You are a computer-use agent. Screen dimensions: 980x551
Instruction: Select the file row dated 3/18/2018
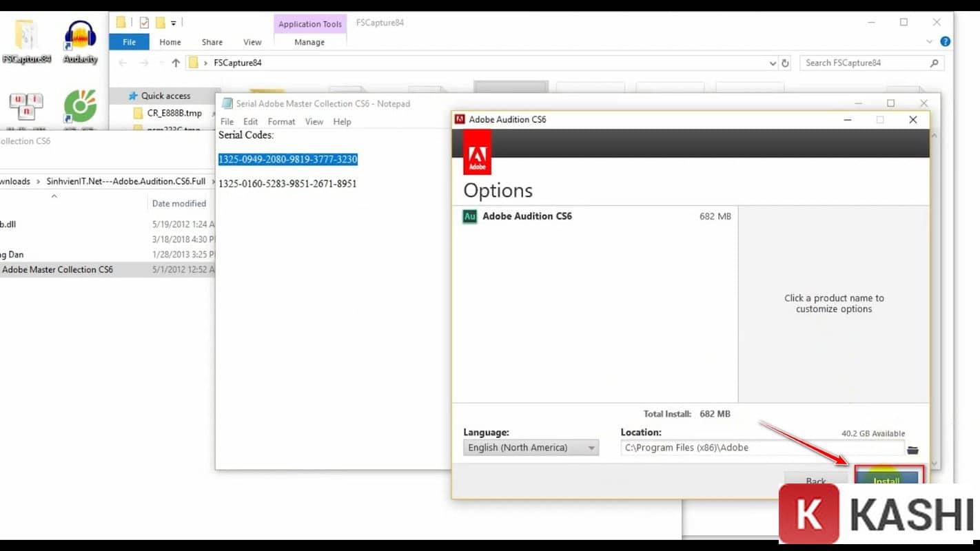coord(108,239)
